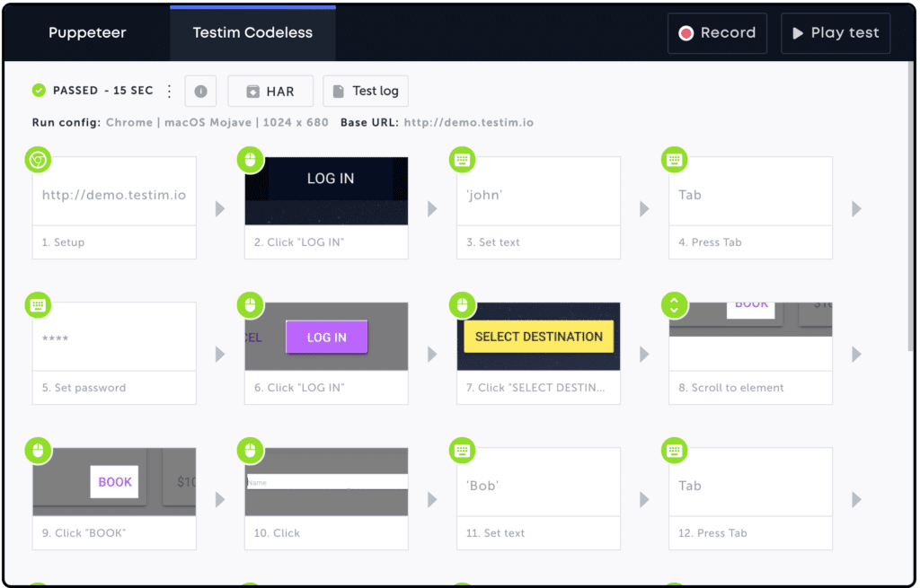The image size is (920, 588).
Task: Open step 2 LOG IN thumbnail
Action: tap(326, 191)
